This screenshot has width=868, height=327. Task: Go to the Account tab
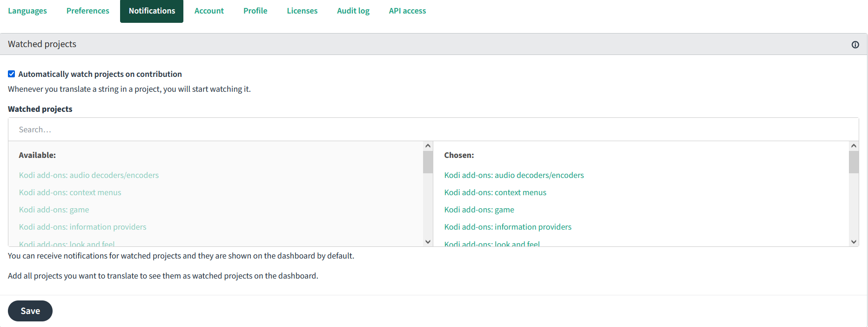click(x=209, y=11)
